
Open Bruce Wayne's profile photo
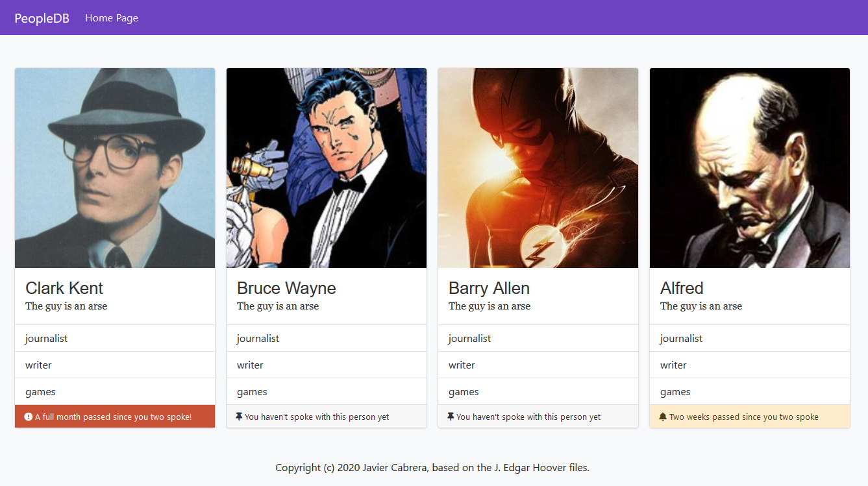point(327,168)
